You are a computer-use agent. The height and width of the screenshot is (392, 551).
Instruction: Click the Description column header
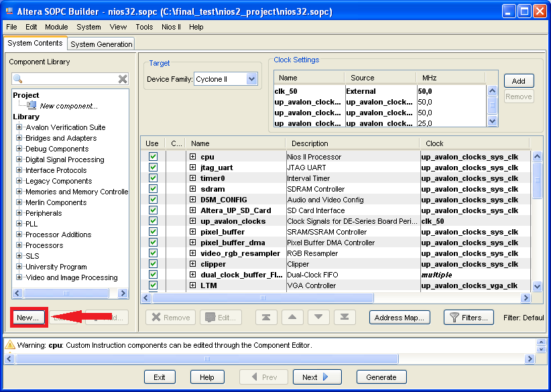(x=353, y=143)
